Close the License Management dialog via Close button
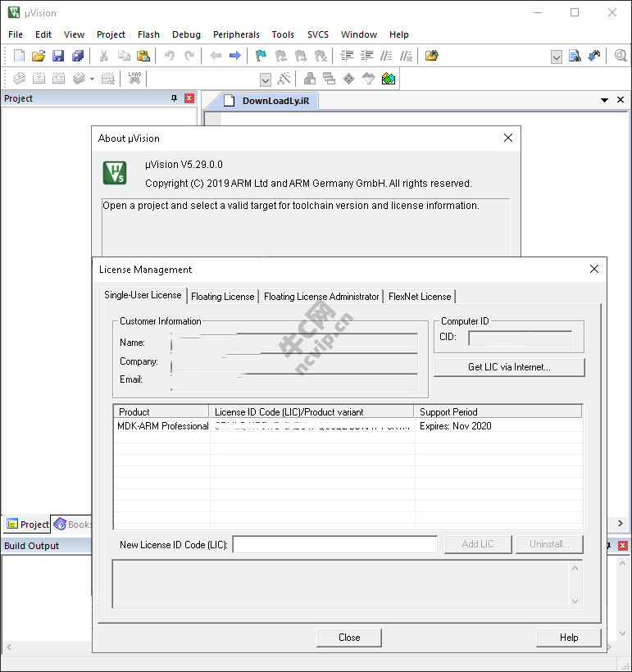 tap(349, 638)
